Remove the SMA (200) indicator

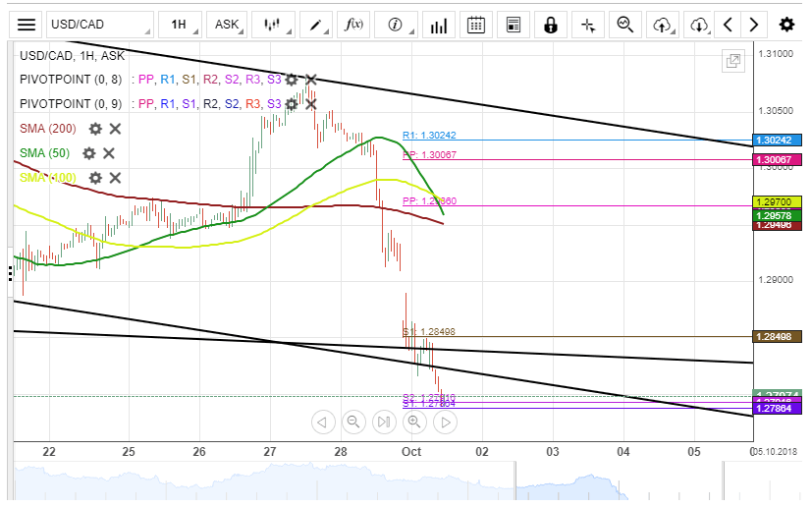point(115,129)
